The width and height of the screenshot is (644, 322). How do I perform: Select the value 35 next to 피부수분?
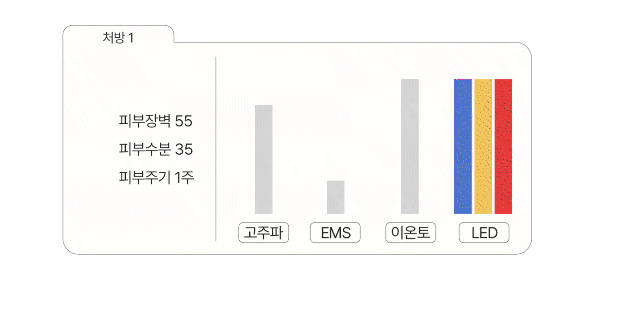(x=184, y=149)
